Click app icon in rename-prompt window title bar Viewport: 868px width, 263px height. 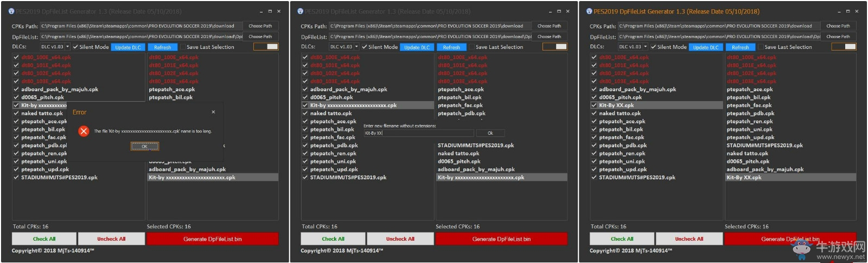pyautogui.click(x=300, y=11)
